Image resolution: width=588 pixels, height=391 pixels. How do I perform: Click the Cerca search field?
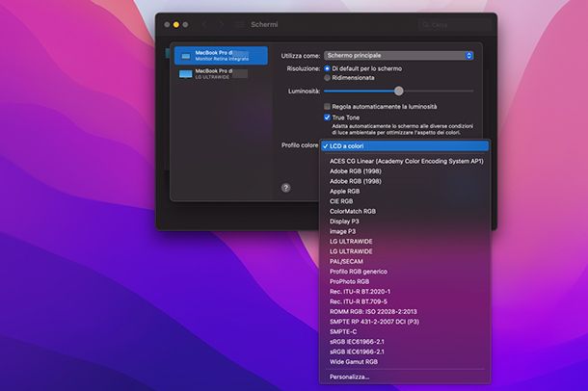(x=455, y=25)
